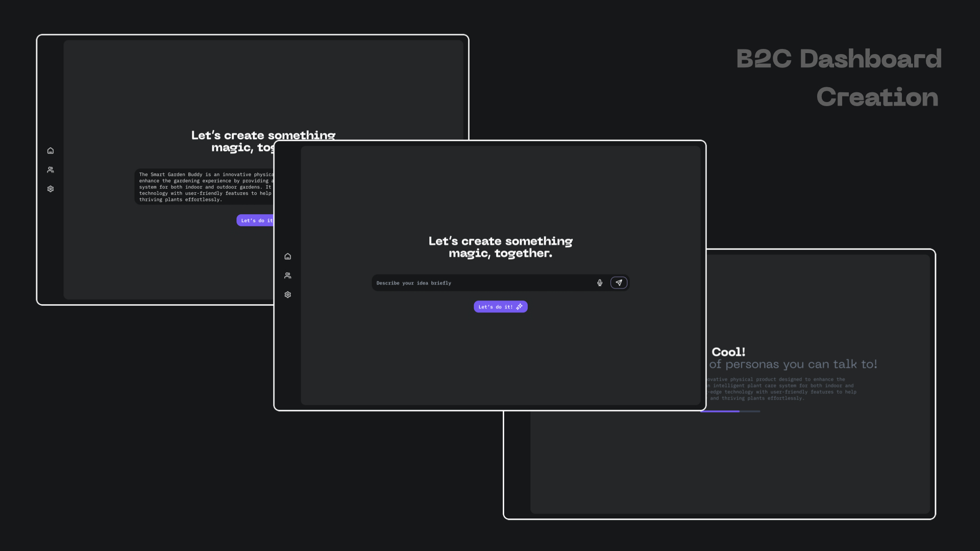Click the grey description paragraph under "Cool!"

pos(781,389)
